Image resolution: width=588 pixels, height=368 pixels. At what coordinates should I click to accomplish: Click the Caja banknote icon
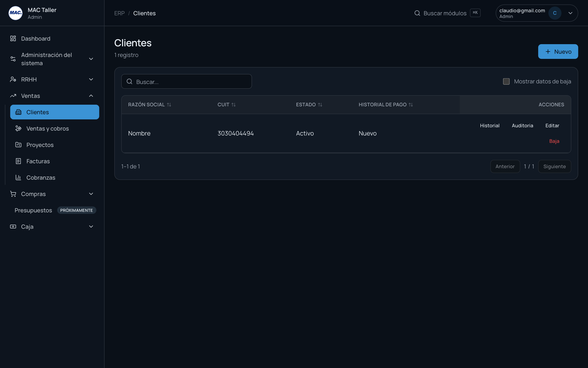point(13,227)
